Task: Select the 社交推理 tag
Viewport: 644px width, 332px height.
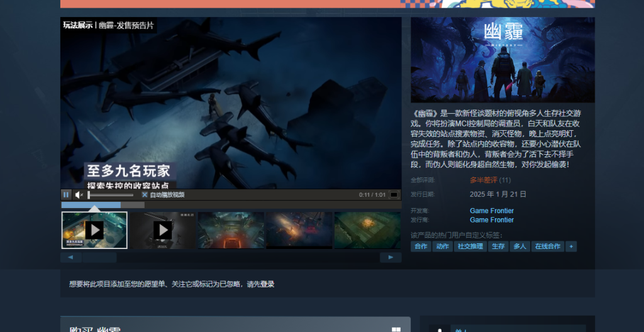Action: (x=470, y=246)
